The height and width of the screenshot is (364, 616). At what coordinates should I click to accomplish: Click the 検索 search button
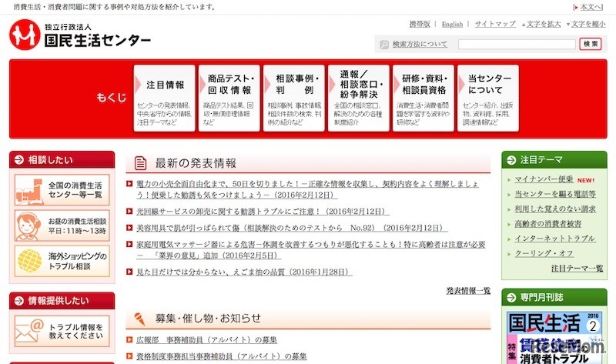point(591,44)
